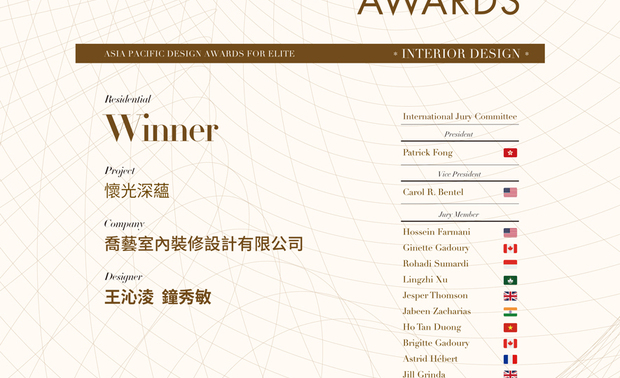Click the US flag beside Carol R. Bentel
This screenshot has width=620, height=378.
(x=510, y=192)
